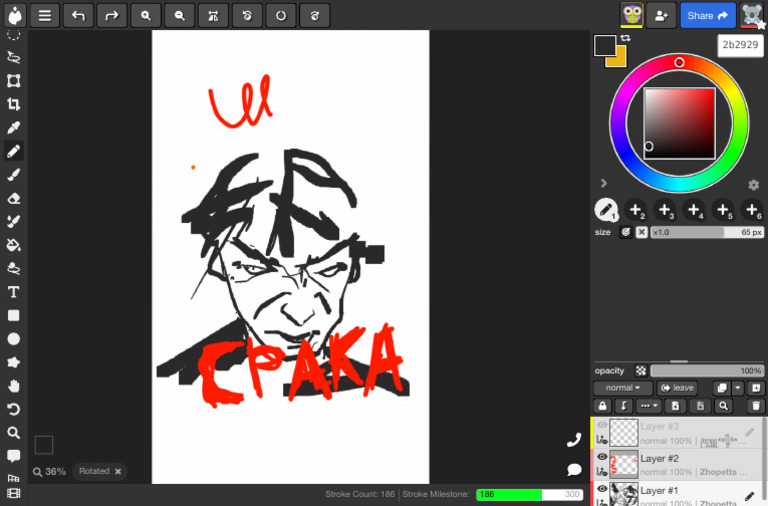
Task: Swap the primary and secondary colors
Action: coord(625,38)
